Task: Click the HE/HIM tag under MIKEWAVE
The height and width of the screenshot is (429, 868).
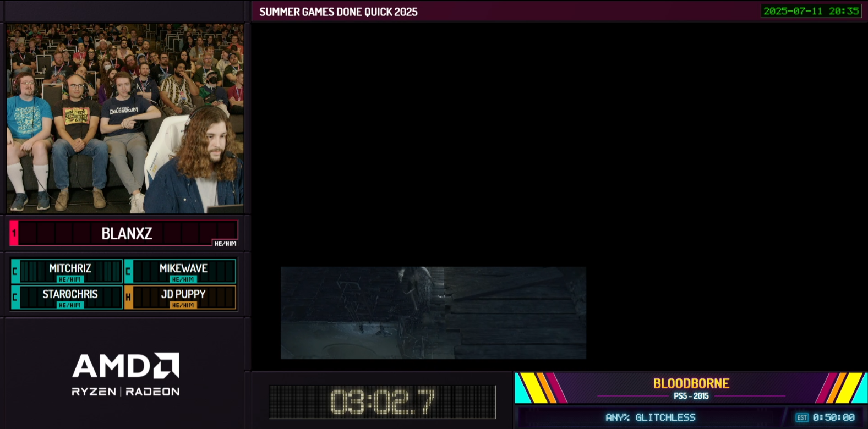Action: (x=183, y=279)
